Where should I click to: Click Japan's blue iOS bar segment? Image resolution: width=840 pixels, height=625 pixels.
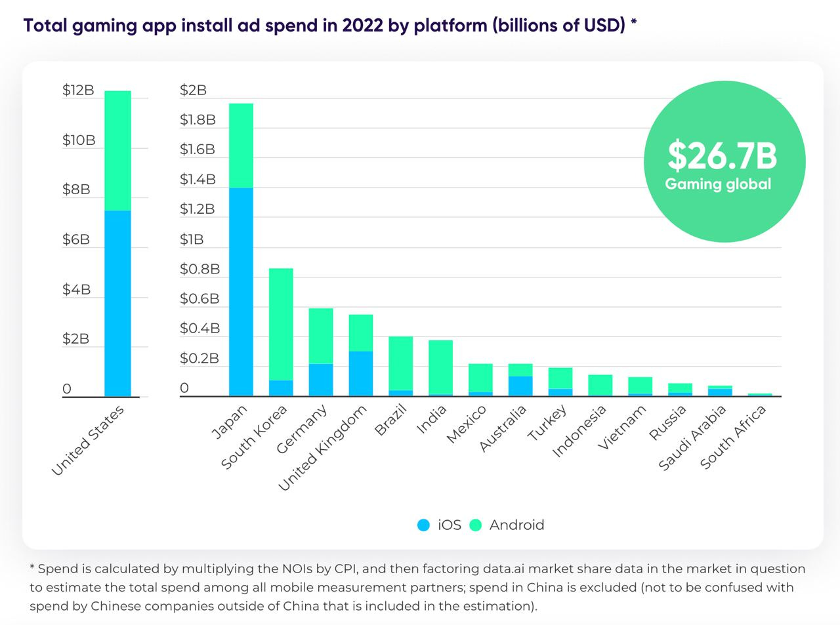[241, 292]
